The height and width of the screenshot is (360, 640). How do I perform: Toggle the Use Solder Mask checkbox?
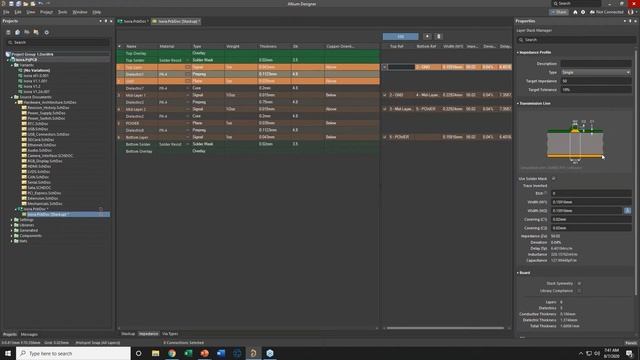coord(554,178)
